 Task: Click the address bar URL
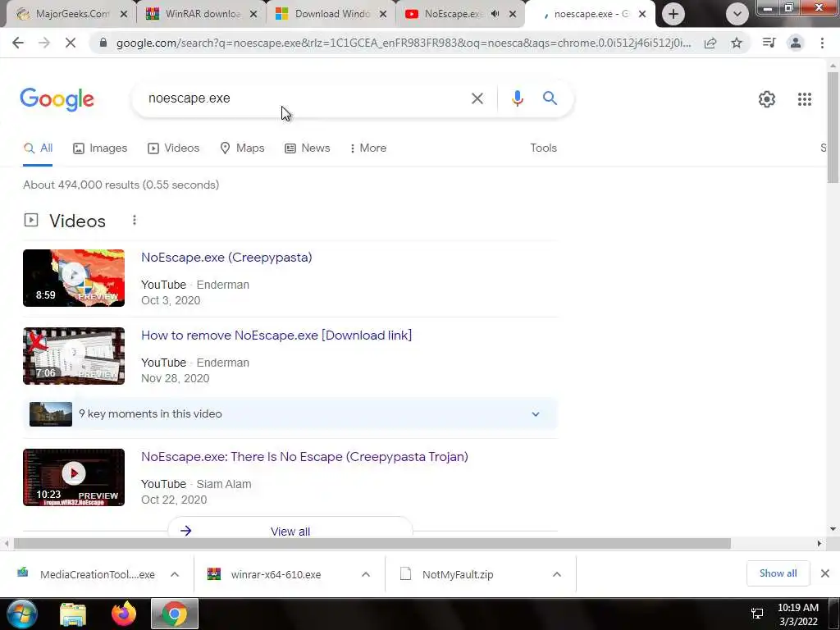404,43
